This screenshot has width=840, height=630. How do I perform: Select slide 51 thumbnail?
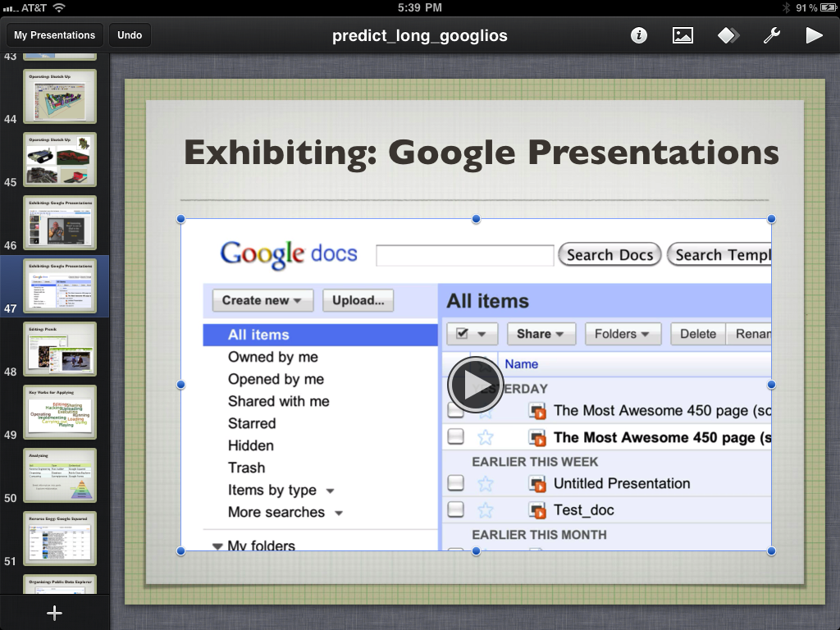59,538
